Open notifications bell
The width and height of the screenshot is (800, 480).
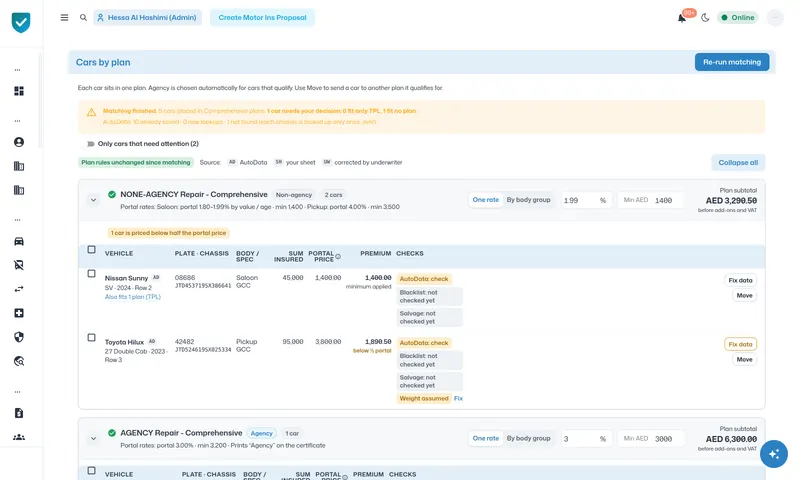tap(682, 18)
